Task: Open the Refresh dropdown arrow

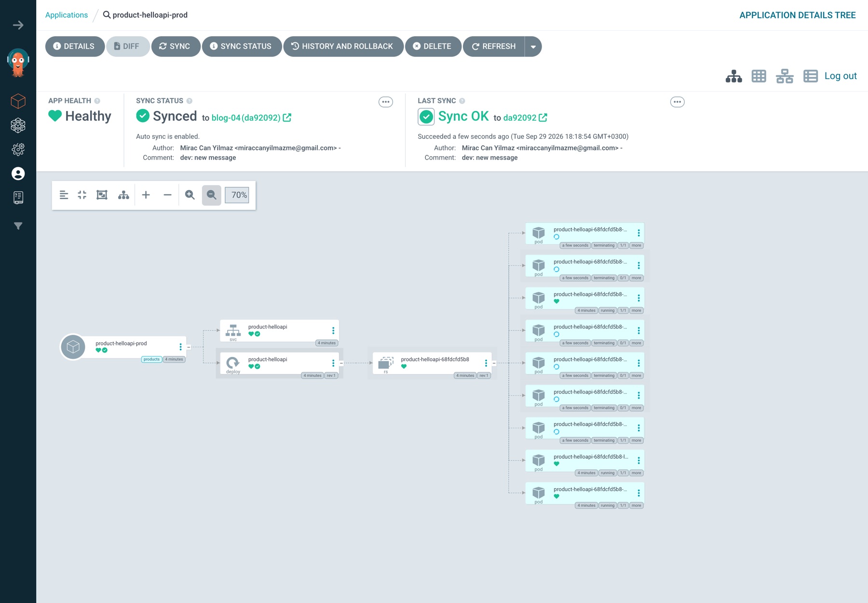Action: click(x=533, y=47)
